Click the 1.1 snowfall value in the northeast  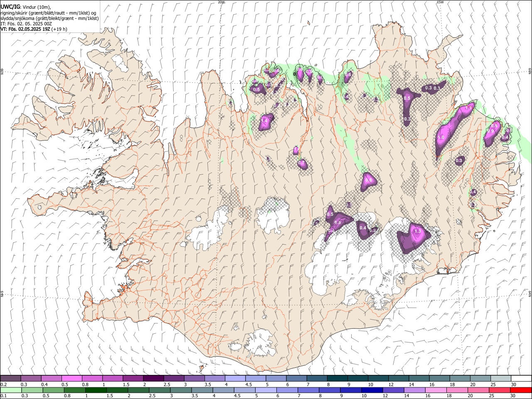pos(469,108)
